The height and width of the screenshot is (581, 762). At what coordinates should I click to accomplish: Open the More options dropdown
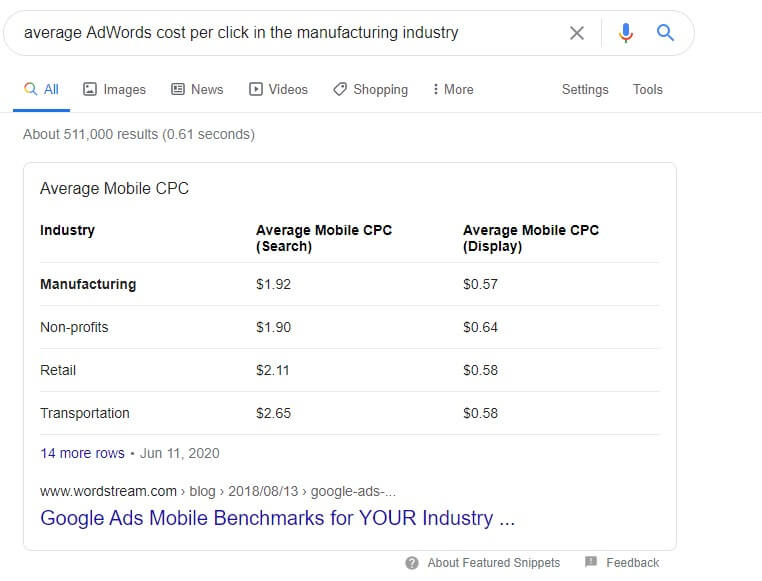[x=453, y=89]
